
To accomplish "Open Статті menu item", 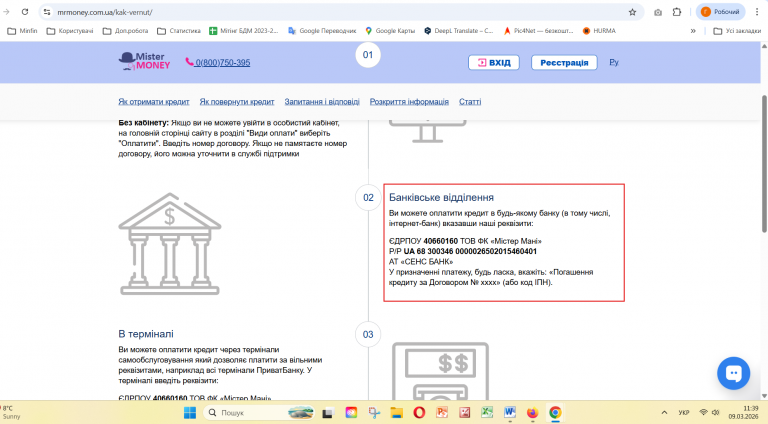I will 470,102.
